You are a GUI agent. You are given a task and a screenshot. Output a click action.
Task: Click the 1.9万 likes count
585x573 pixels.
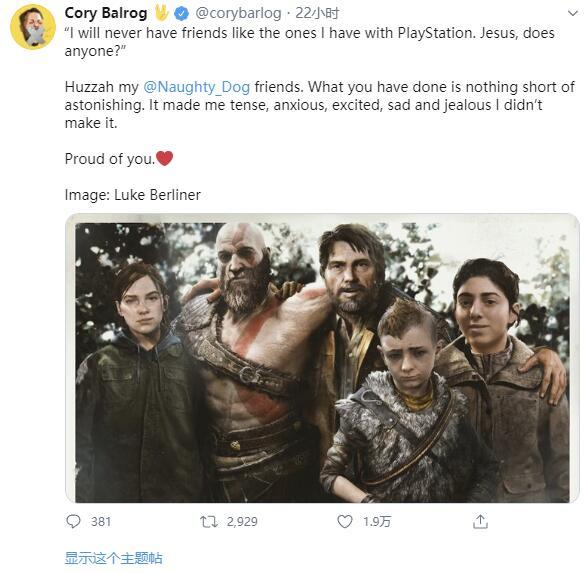pos(377,521)
